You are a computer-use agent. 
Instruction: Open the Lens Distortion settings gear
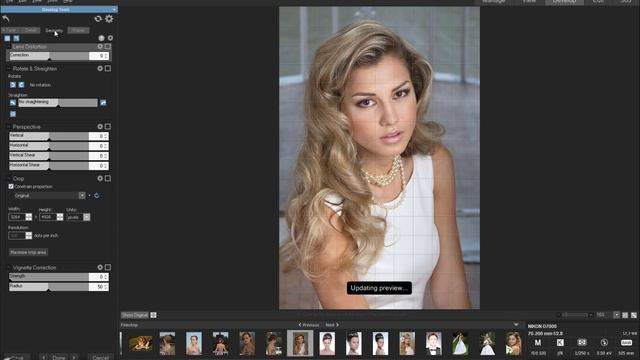pyautogui.click(x=100, y=47)
